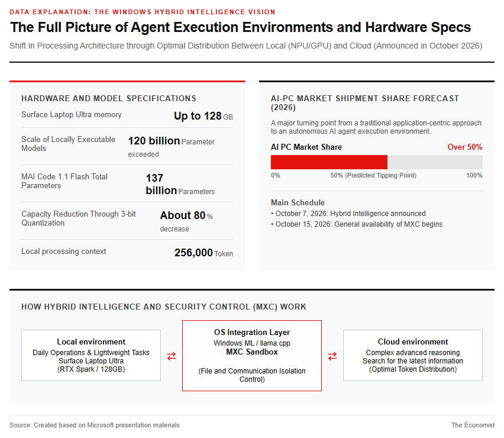Click the "Main Schedule" heading
This screenshot has width=504, height=438.
(x=298, y=202)
